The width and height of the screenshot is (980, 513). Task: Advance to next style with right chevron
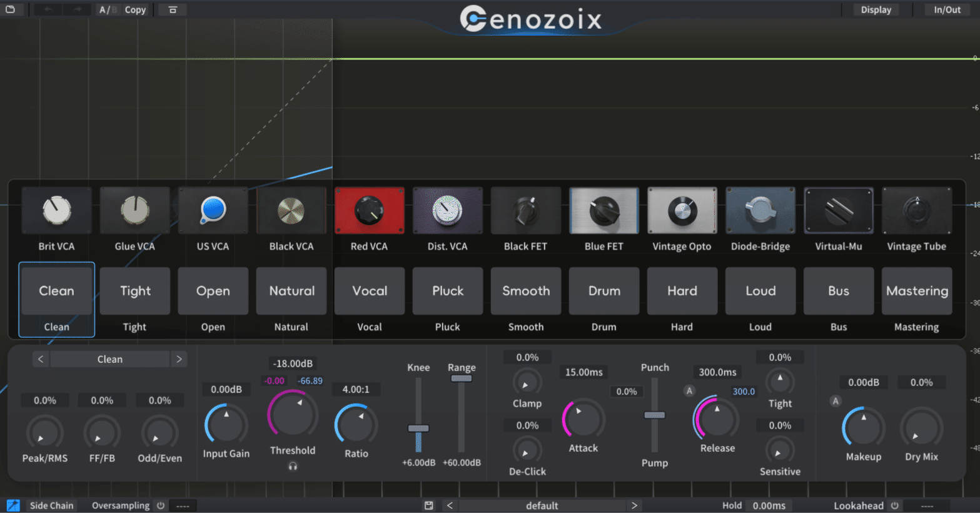click(179, 358)
